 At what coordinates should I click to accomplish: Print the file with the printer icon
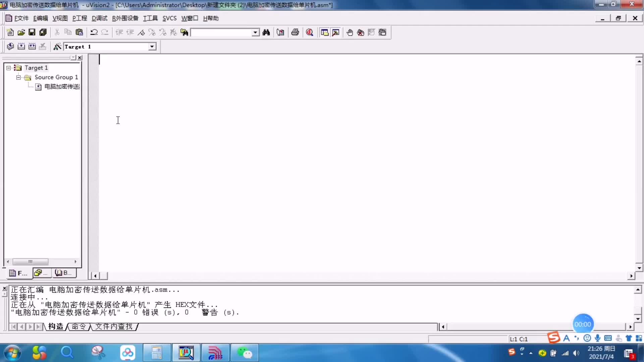295,32
